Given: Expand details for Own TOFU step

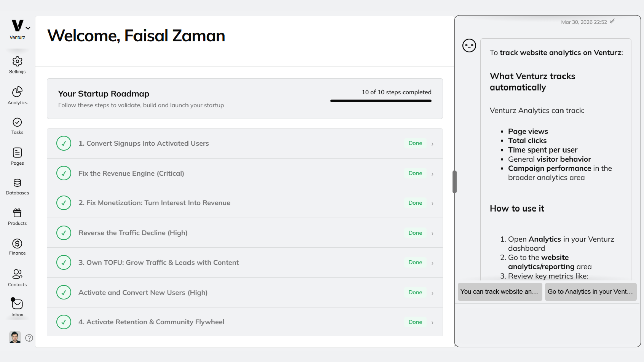Looking at the screenshot, I should tap(432, 262).
